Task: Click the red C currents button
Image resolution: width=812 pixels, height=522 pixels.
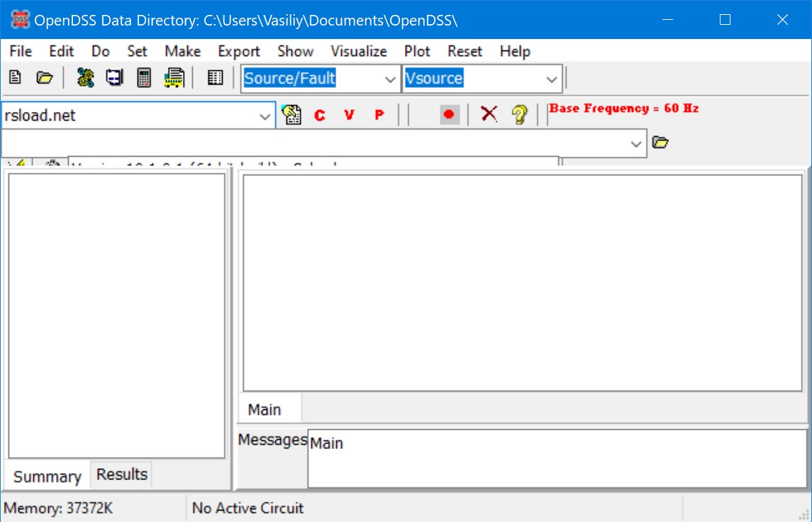Action: (x=320, y=115)
